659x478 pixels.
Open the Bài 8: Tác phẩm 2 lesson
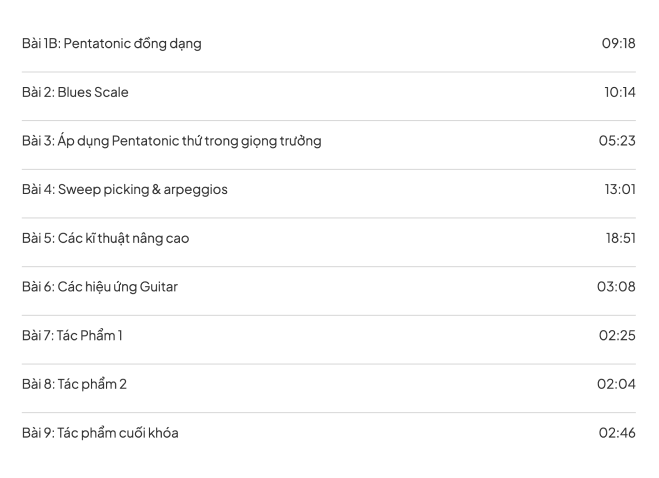(x=74, y=384)
